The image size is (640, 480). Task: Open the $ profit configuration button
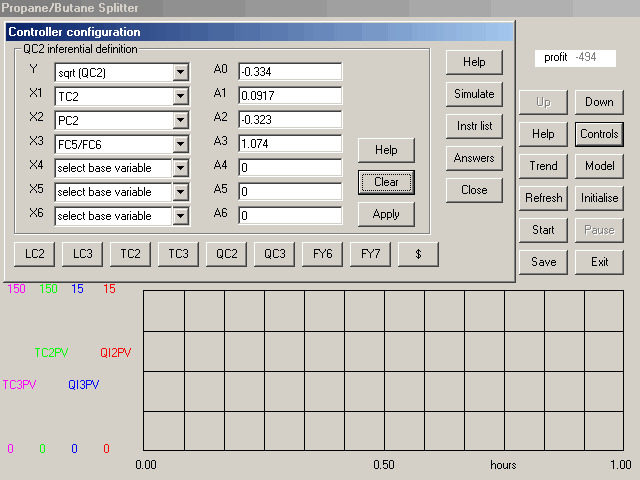pos(418,254)
